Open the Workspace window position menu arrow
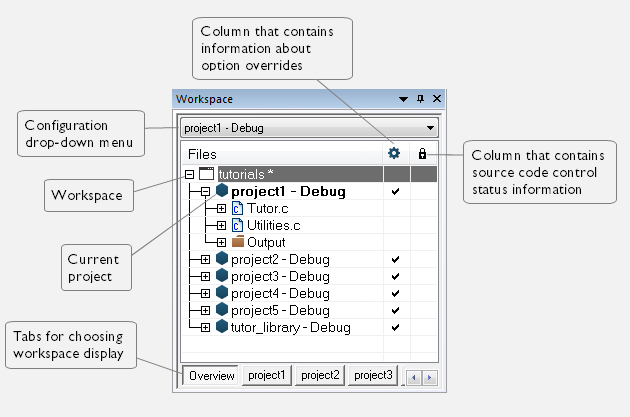 point(404,99)
